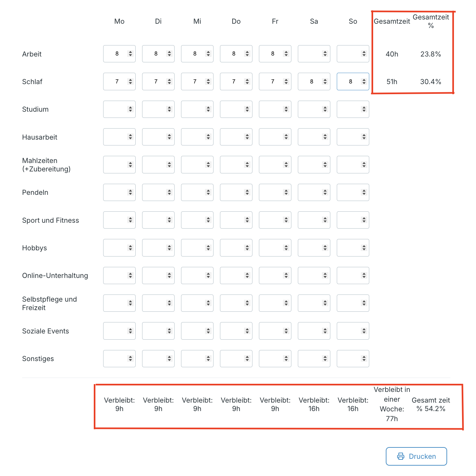The image size is (476, 476).
Task: Increase the Arbeit Monday value with the stepper arrow
Action: pos(130,52)
